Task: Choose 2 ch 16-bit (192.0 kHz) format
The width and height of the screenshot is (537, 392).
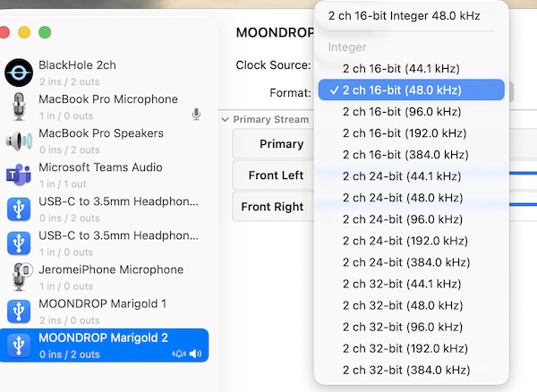Action: (x=412, y=133)
